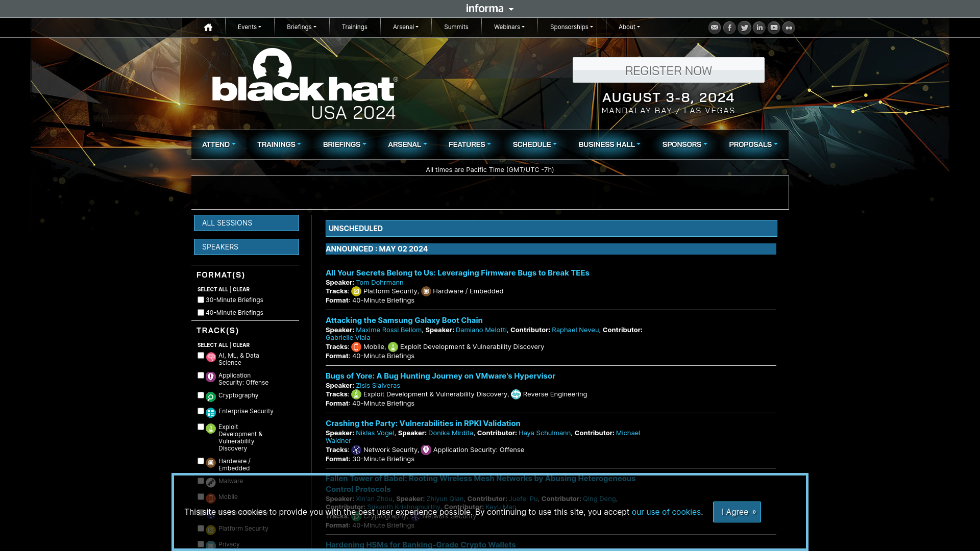Image resolution: width=980 pixels, height=551 pixels.
Task: Click the SPEAKERS button
Action: click(247, 247)
